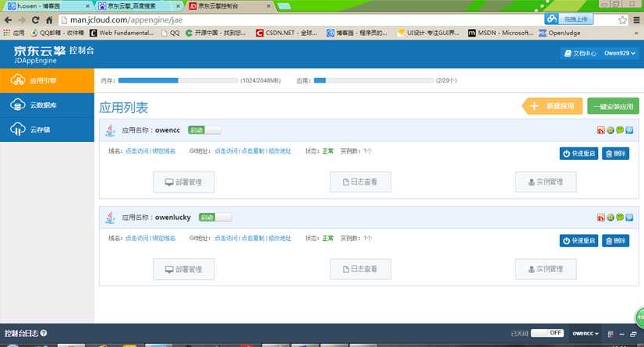Open 部署管理 for the owencc app
Image resolution: width=644 pixels, height=347 pixels.
click(183, 182)
